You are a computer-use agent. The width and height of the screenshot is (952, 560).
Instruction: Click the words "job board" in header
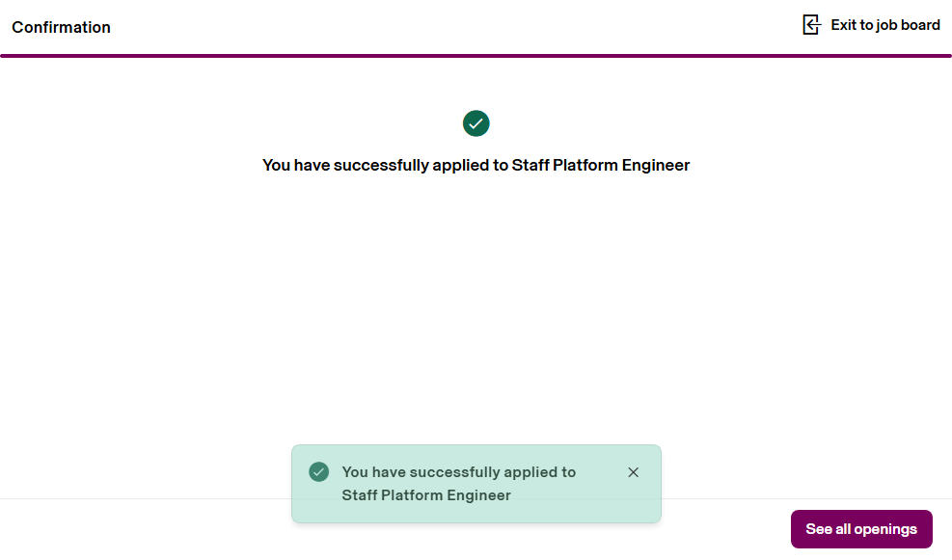[x=908, y=25]
